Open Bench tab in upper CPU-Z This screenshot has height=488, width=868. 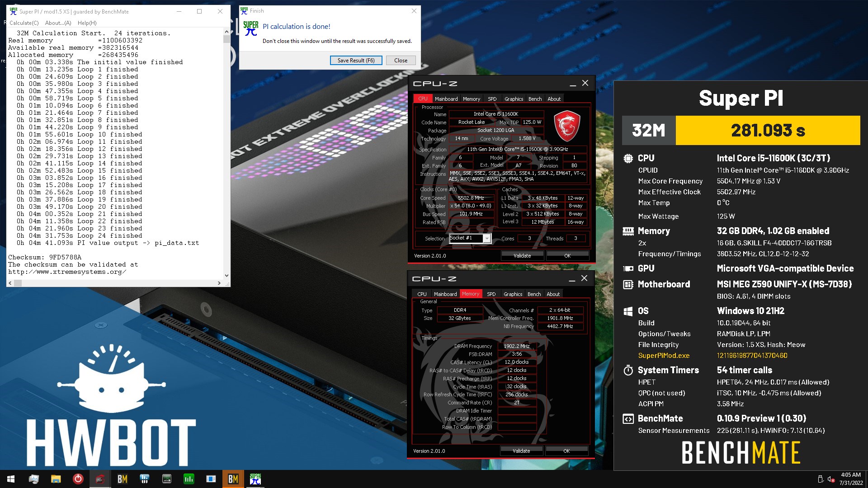point(535,99)
